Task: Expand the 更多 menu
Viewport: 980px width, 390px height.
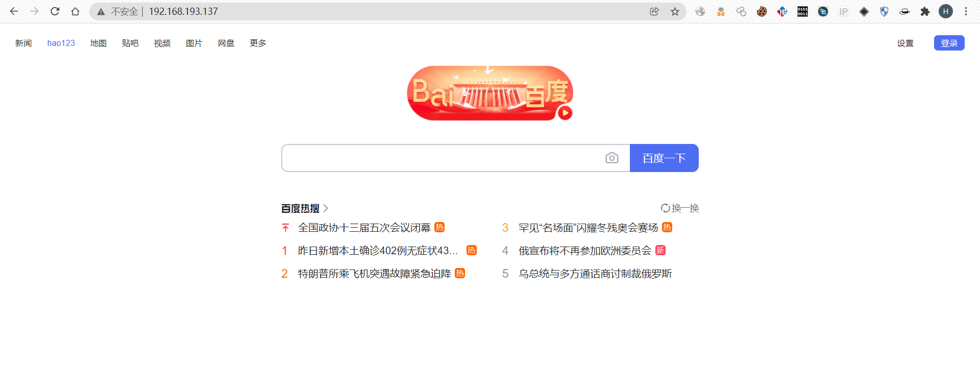Action: pyautogui.click(x=258, y=43)
